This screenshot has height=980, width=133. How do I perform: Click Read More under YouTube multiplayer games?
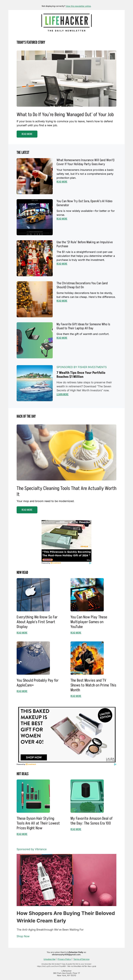76,633
